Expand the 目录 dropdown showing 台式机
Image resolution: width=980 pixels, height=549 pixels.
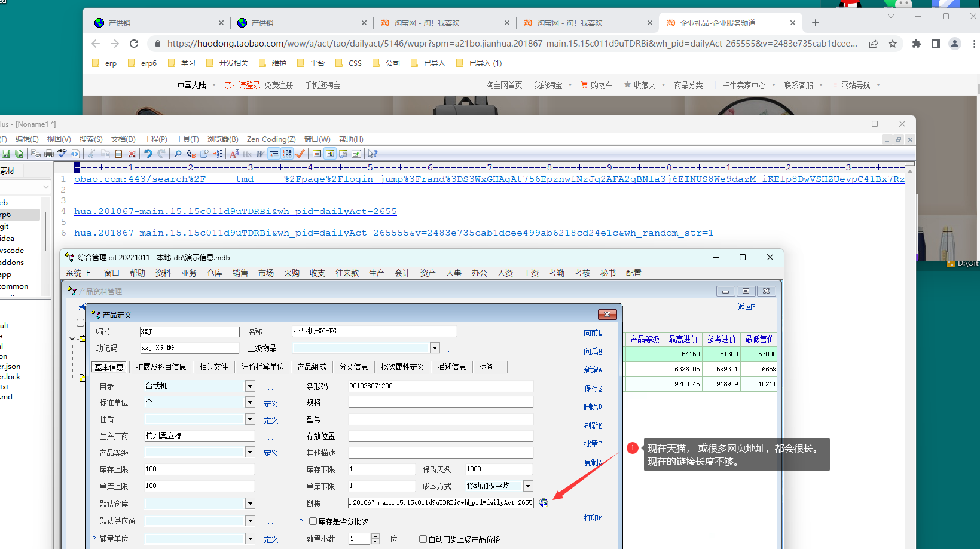[x=250, y=386]
